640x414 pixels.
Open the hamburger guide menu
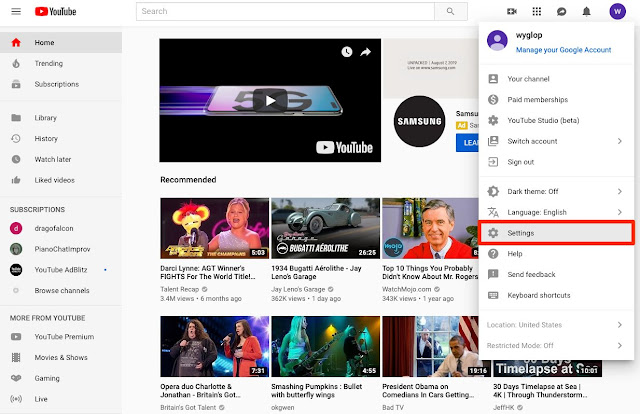16,11
